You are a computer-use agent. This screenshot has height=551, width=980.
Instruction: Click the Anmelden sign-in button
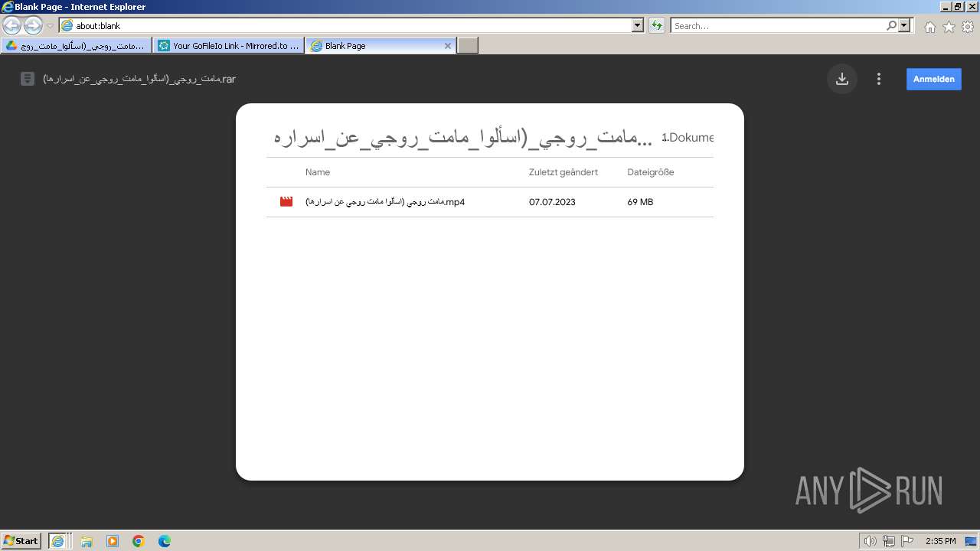[933, 79]
